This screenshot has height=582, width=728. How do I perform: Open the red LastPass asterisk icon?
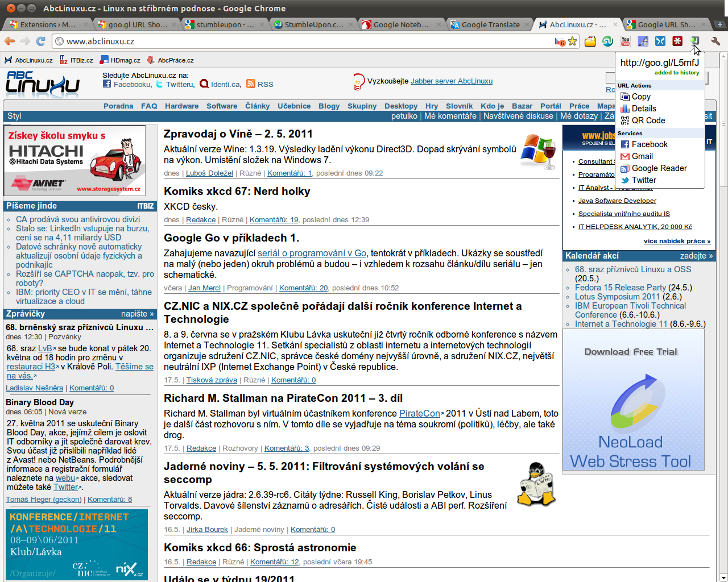click(x=677, y=41)
